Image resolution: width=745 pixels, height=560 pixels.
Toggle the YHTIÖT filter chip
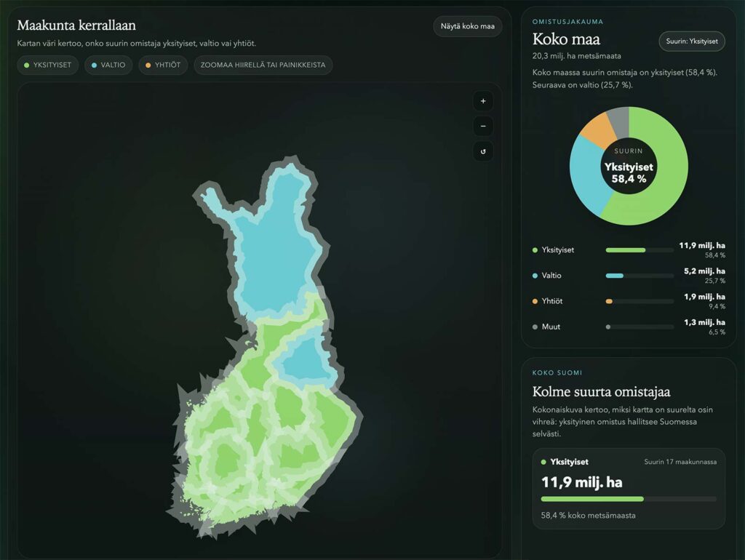pos(162,65)
